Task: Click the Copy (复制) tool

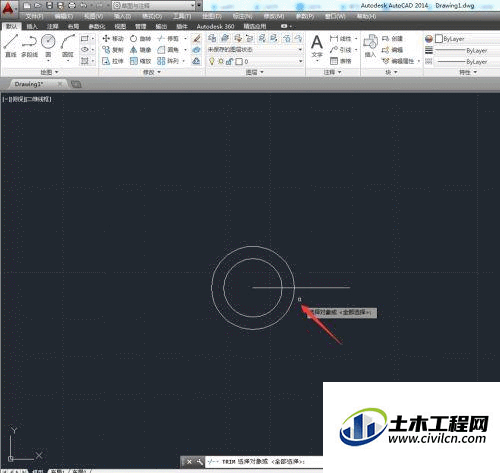Action: (x=113, y=50)
